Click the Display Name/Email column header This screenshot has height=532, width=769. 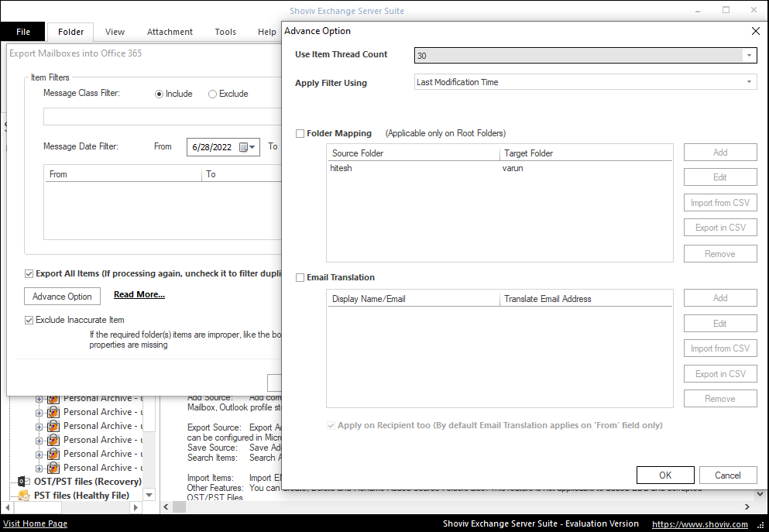coord(414,299)
